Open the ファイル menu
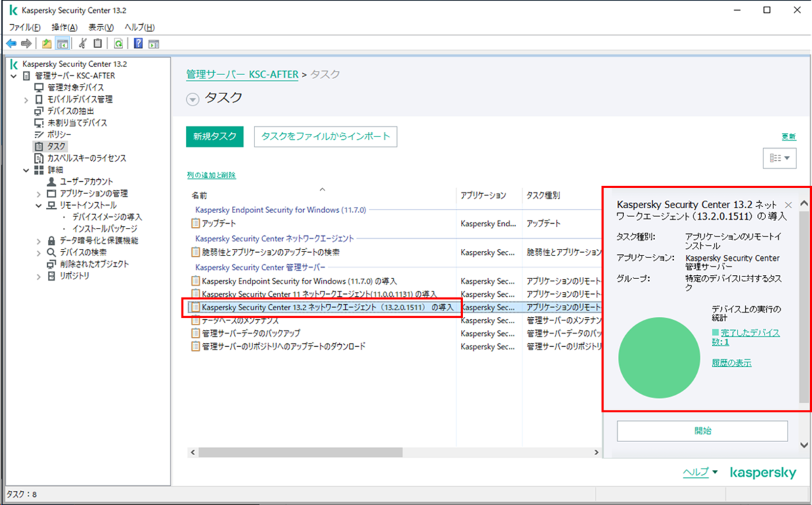 tap(24, 27)
